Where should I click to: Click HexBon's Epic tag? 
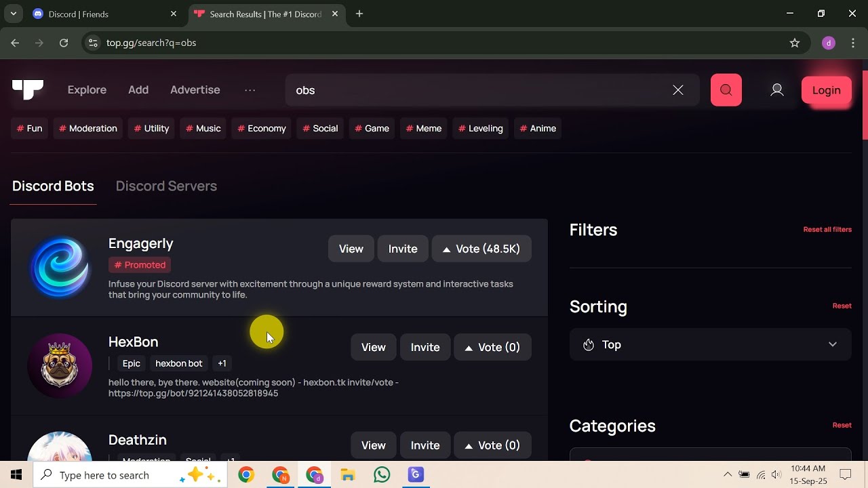pyautogui.click(x=132, y=363)
